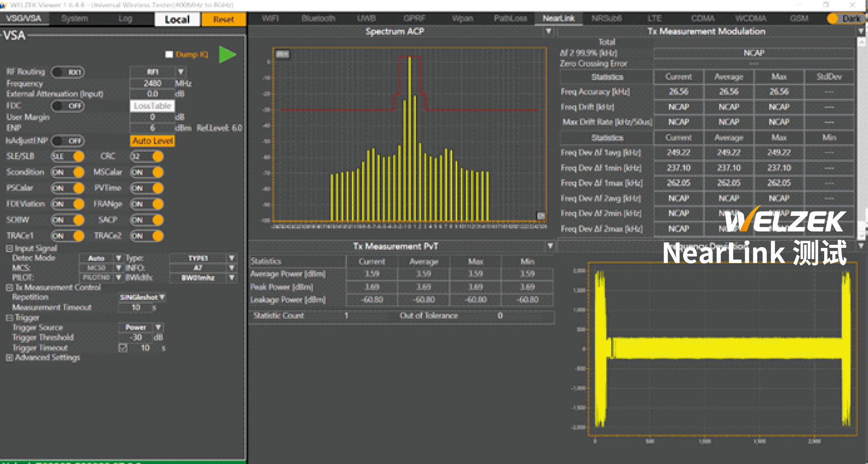The image size is (868, 464).
Task: Click the small icon at spectrum graph top-left
Action: pos(282,54)
